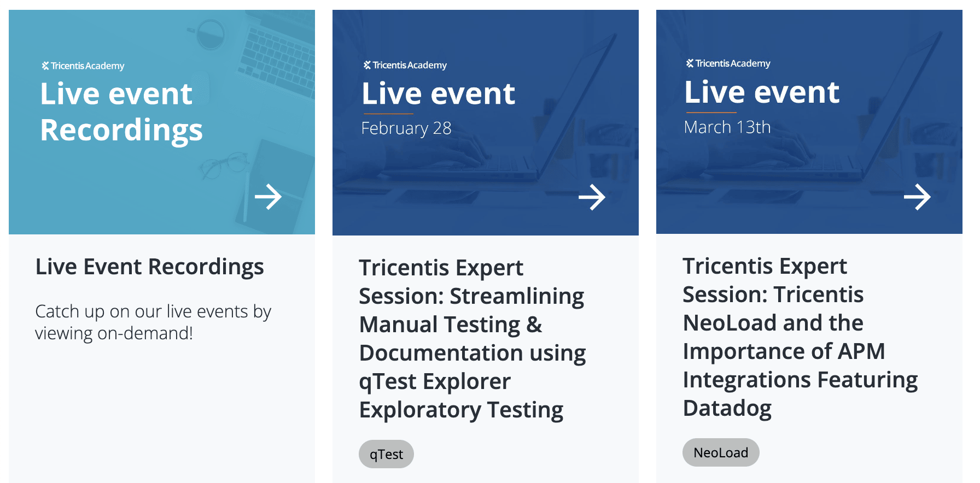Select the qTest tag pill

pyautogui.click(x=386, y=454)
